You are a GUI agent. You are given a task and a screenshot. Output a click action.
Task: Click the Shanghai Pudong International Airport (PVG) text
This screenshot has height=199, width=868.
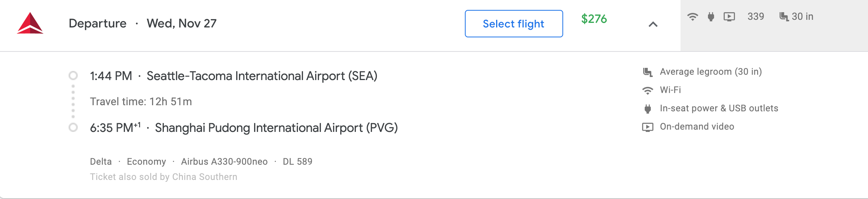point(276,128)
